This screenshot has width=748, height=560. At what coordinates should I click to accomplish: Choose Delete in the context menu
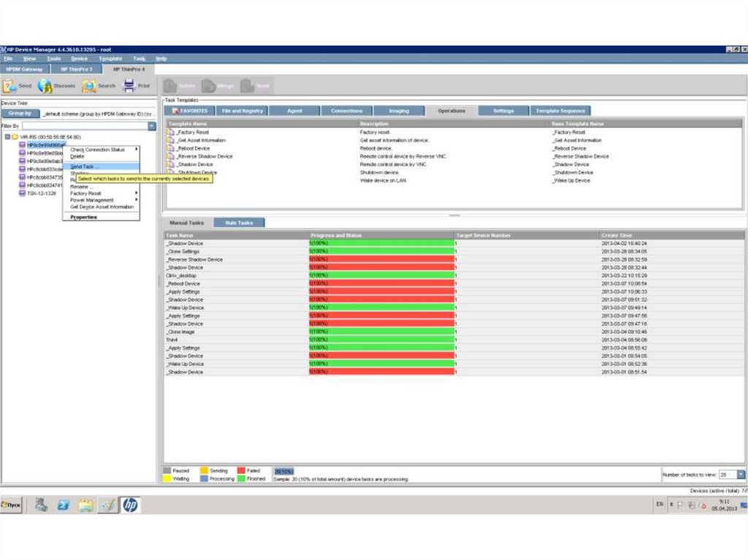(101, 156)
